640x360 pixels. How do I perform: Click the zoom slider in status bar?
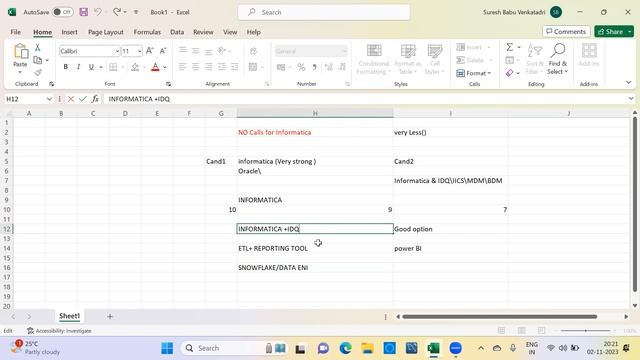click(x=586, y=331)
